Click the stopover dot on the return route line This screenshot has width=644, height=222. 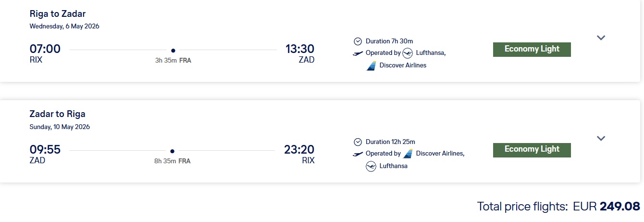tap(172, 151)
